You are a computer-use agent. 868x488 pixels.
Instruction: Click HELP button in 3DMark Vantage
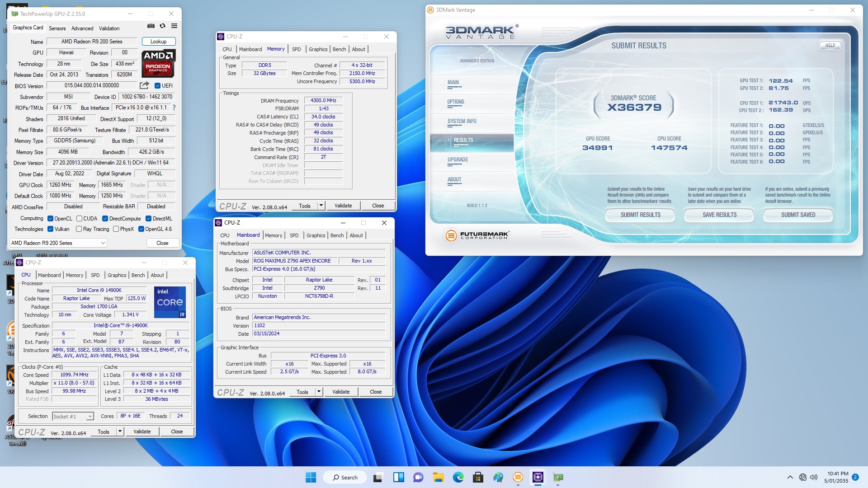pyautogui.click(x=830, y=45)
